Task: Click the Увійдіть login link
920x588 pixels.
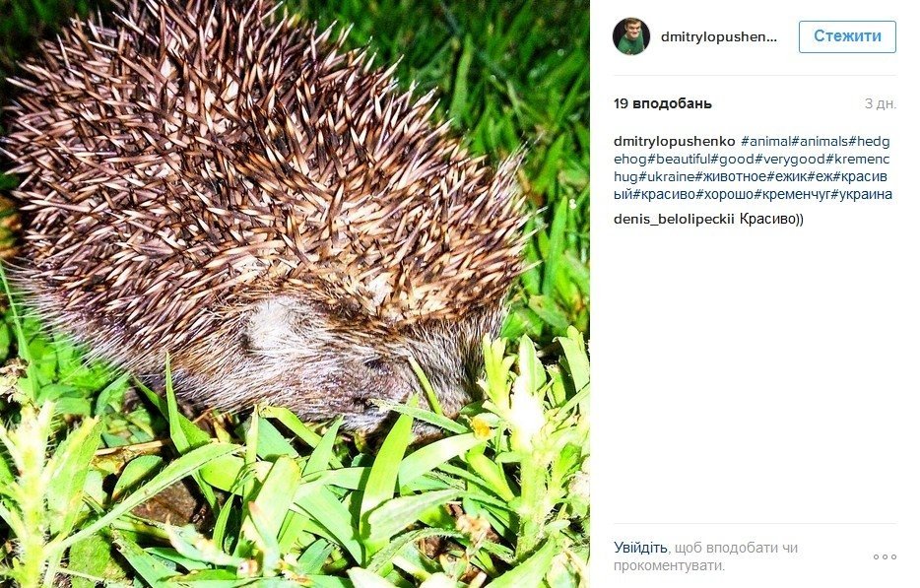Action: (640, 548)
